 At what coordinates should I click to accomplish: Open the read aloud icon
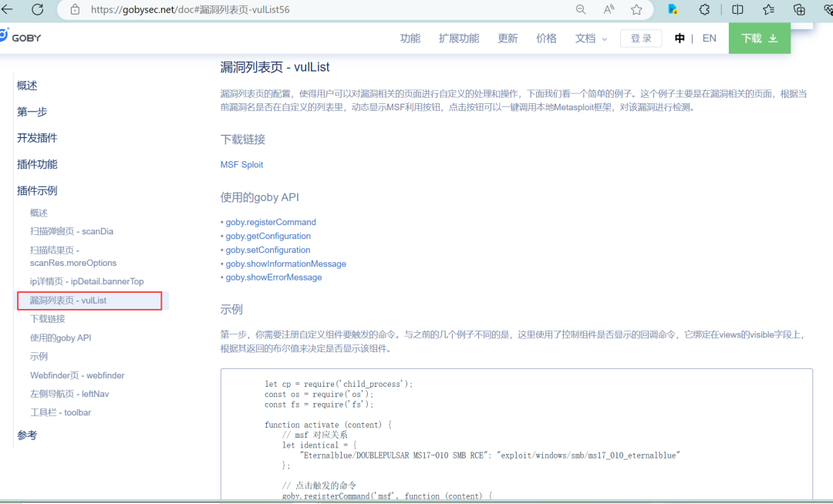pos(609,9)
